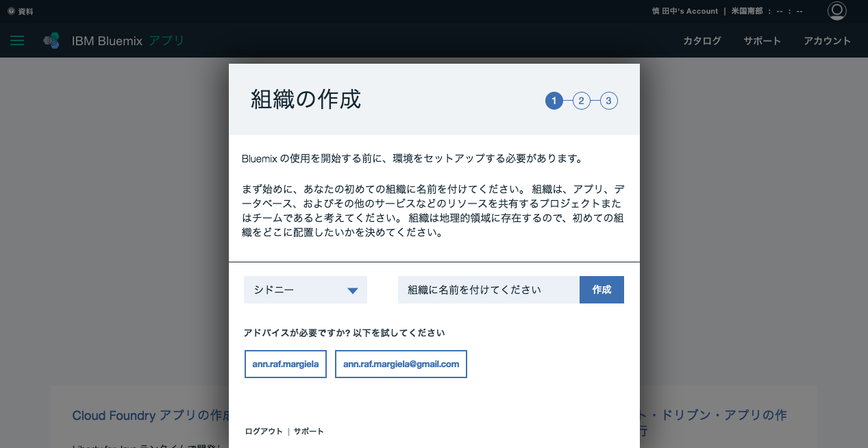The image size is (868, 448).
Task: Open the user avatar profile icon
Action: pos(836,11)
